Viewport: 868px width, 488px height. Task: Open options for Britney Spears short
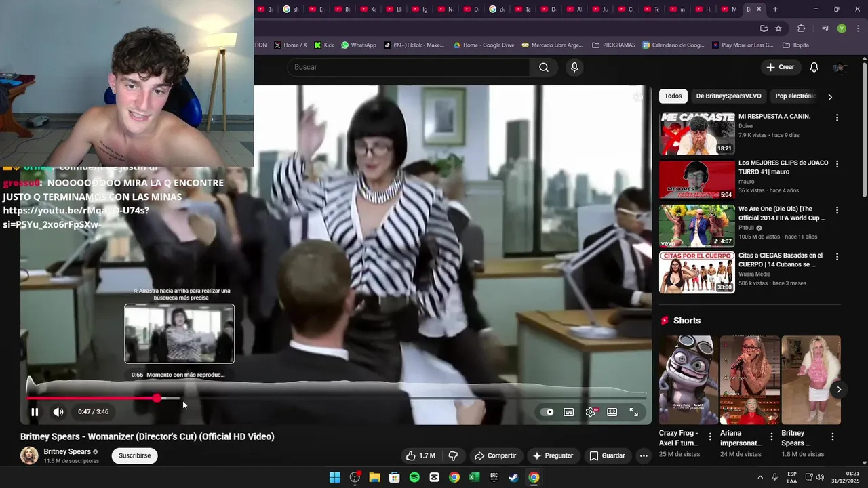[x=833, y=436]
